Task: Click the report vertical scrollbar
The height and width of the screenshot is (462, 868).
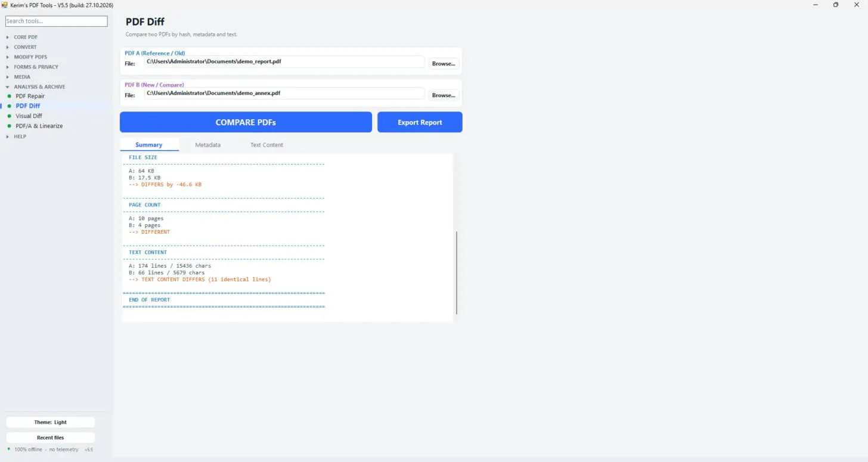Action: point(456,272)
